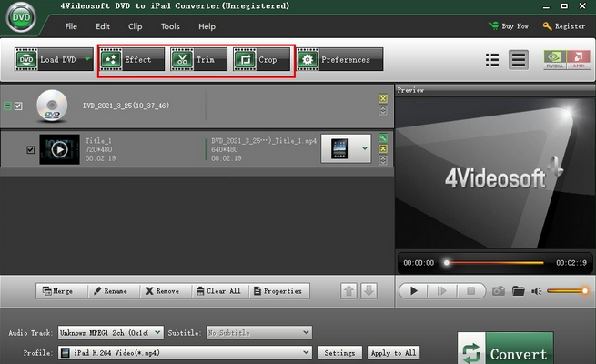Screen dimensions: 596x364
Task: Open the Trim tool
Action: coord(198,59)
